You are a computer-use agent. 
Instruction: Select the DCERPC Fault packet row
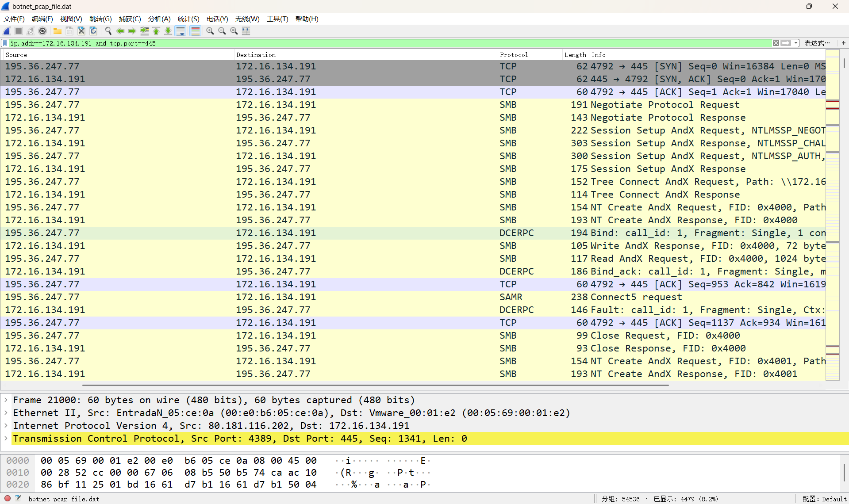tap(413, 310)
